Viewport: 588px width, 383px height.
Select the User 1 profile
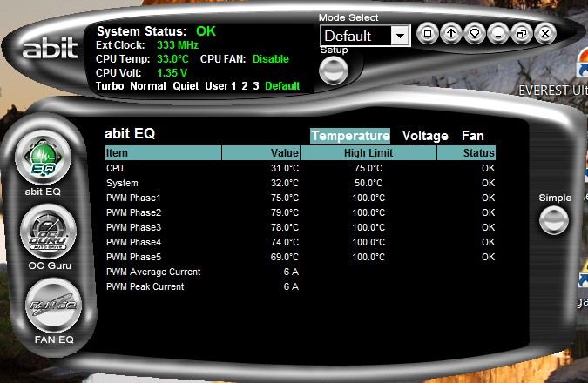(220, 86)
